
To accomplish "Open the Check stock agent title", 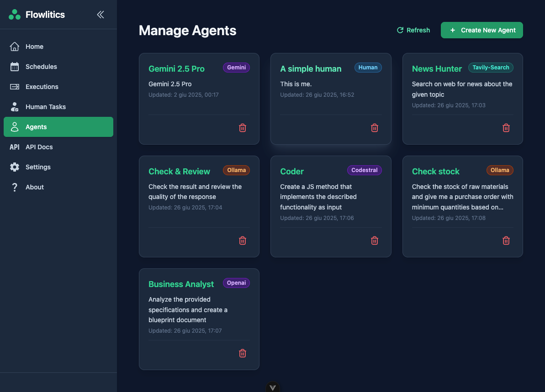I will tap(435, 172).
